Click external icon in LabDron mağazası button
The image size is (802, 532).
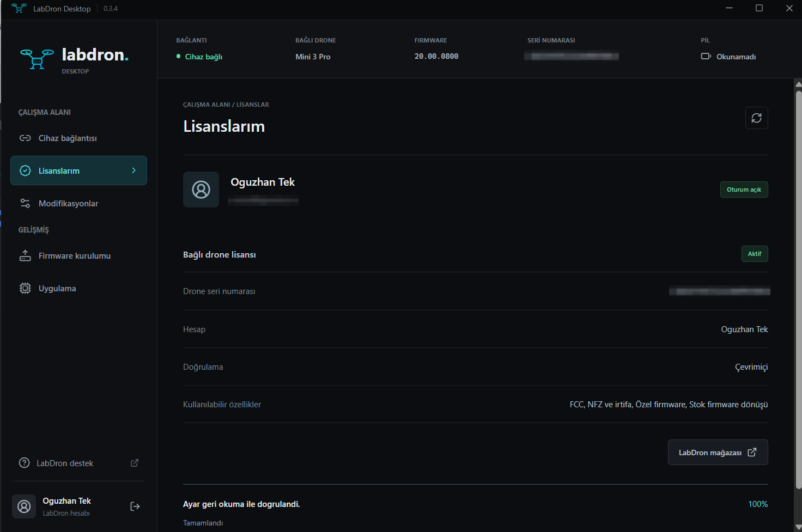(x=752, y=452)
